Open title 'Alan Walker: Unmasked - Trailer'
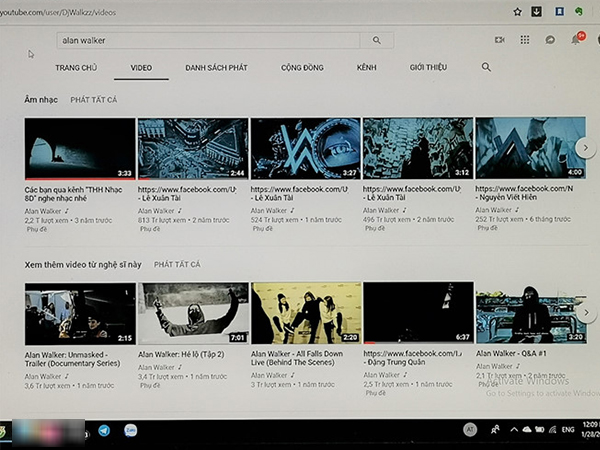This screenshot has width=600, height=450. (x=72, y=359)
